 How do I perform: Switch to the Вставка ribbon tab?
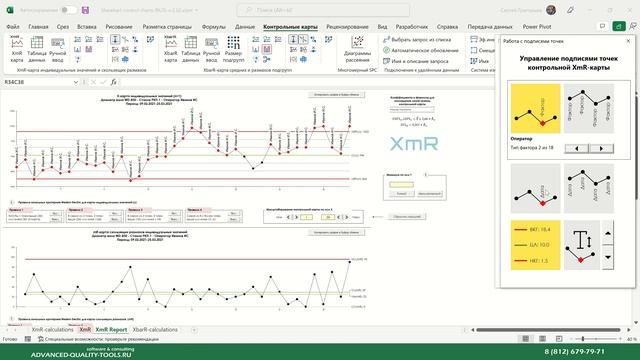[x=87, y=27]
